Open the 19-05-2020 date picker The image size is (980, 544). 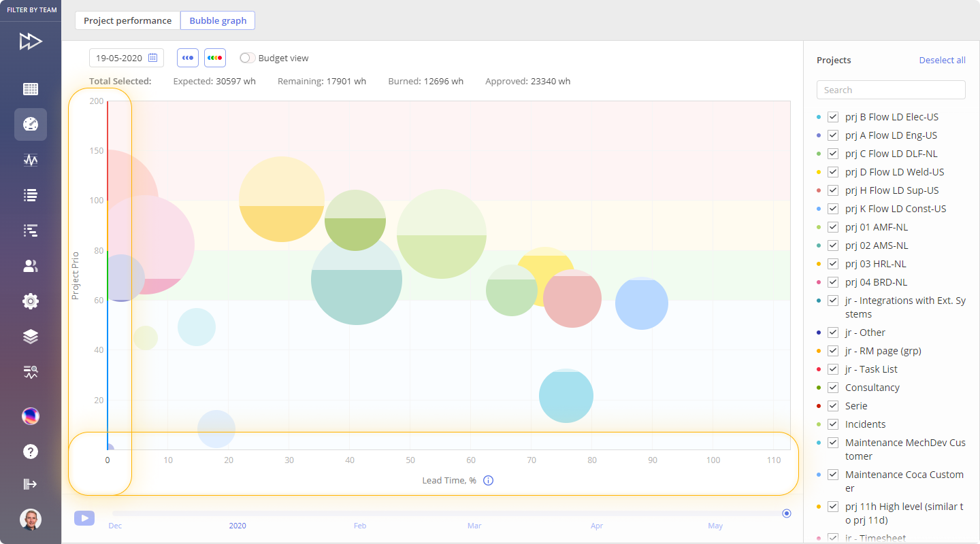point(127,58)
